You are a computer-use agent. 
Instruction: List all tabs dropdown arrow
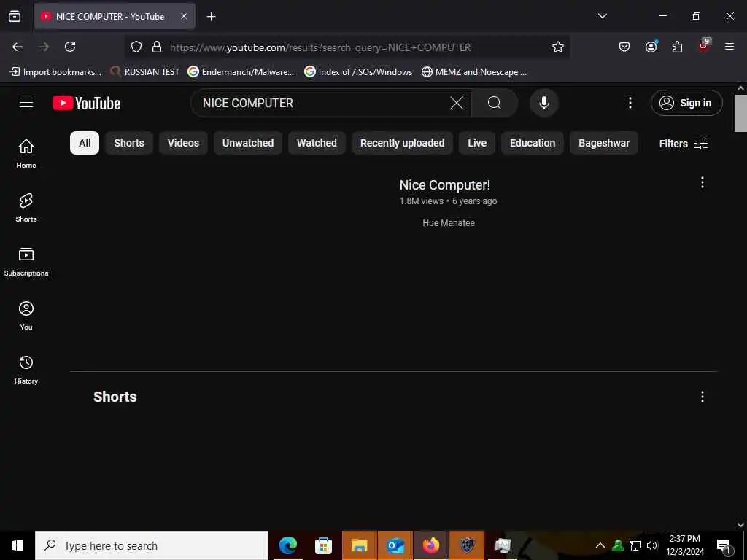pyautogui.click(x=602, y=16)
